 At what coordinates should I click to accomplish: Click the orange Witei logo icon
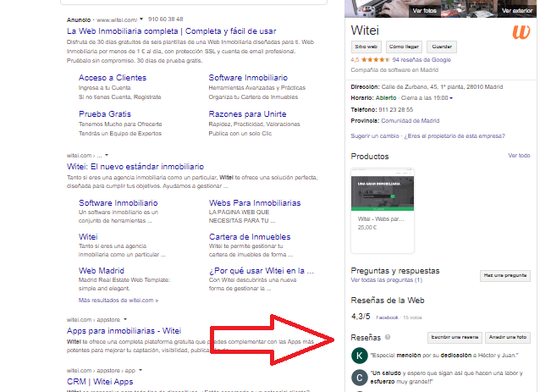click(x=521, y=32)
